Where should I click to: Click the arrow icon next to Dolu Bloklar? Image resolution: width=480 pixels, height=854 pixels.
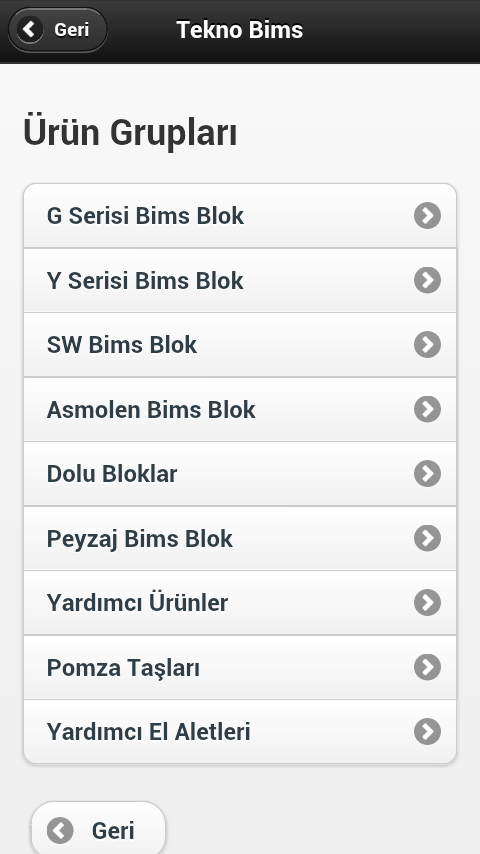click(427, 473)
